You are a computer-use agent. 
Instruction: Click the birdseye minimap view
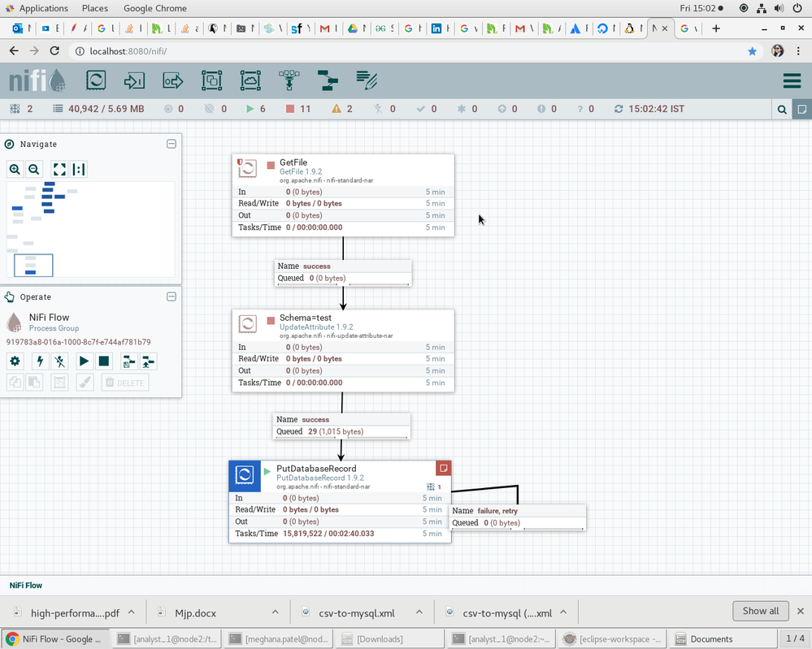pos(91,229)
